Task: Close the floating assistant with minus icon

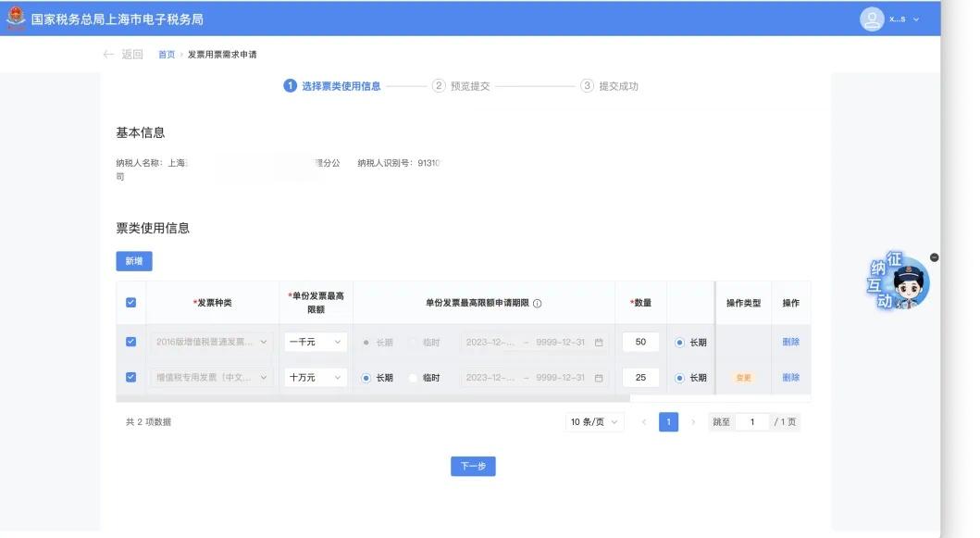Action: 934,257
